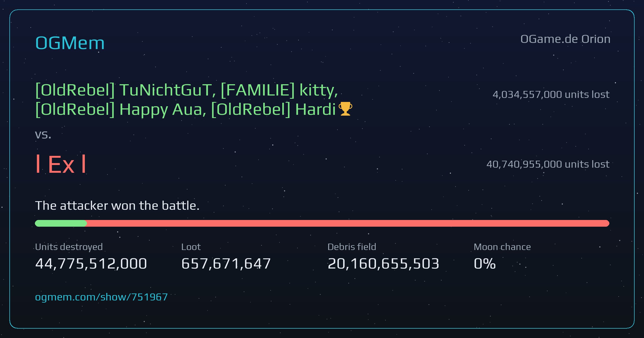Click the 44,775,512,000 units destroyed value

click(91, 263)
